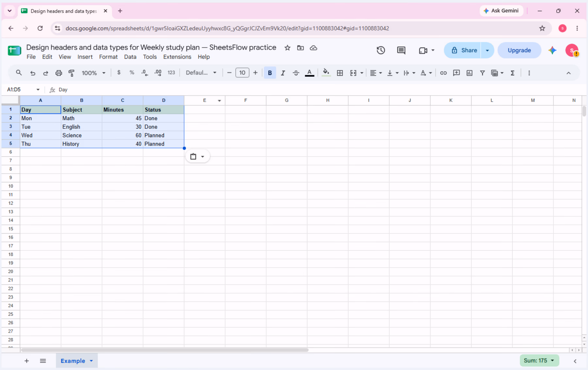Open the Share options dropdown arrow
Screen dimensions: 588x370
click(487, 50)
